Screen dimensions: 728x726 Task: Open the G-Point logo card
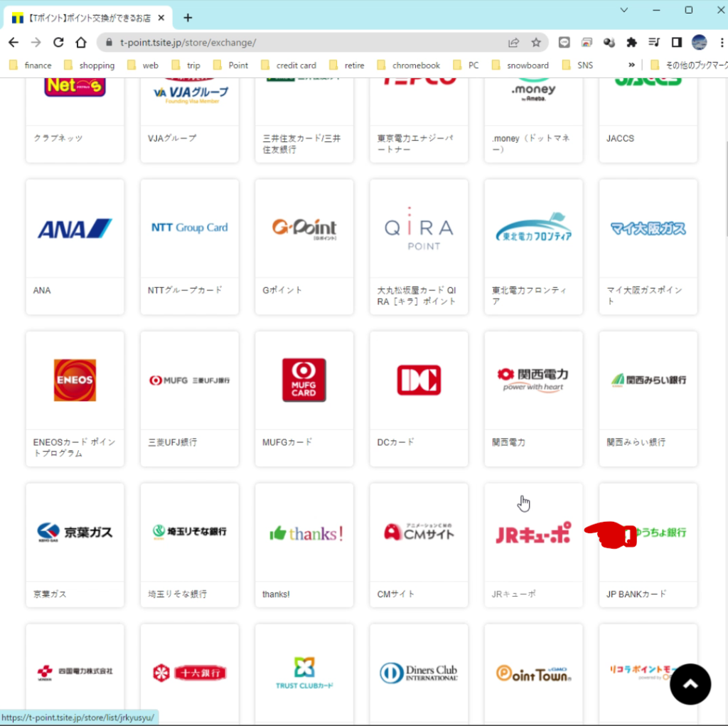click(x=304, y=228)
